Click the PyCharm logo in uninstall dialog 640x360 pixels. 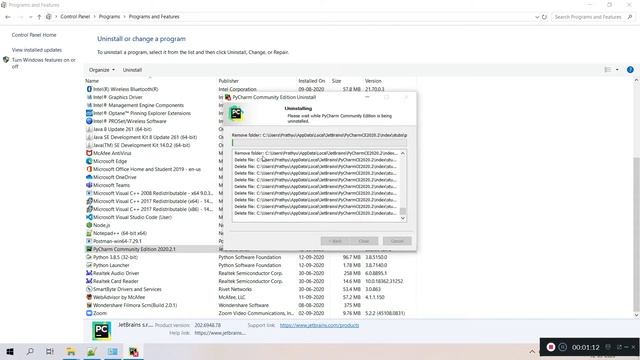pyautogui.click(x=236, y=114)
